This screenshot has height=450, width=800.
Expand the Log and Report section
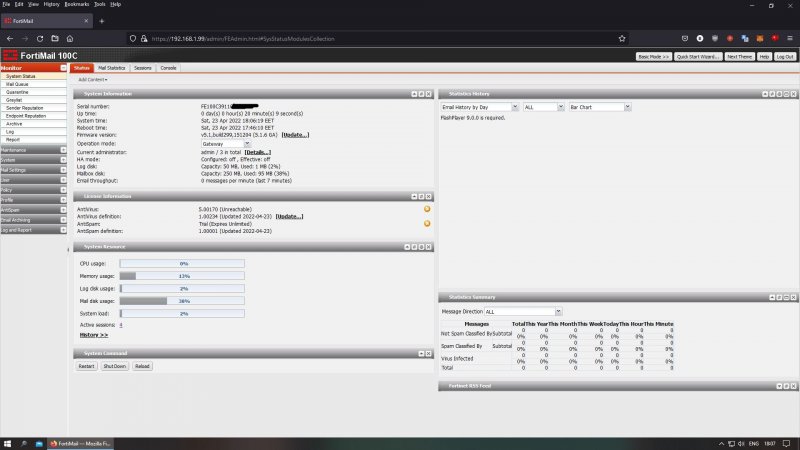tap(63, 230)
